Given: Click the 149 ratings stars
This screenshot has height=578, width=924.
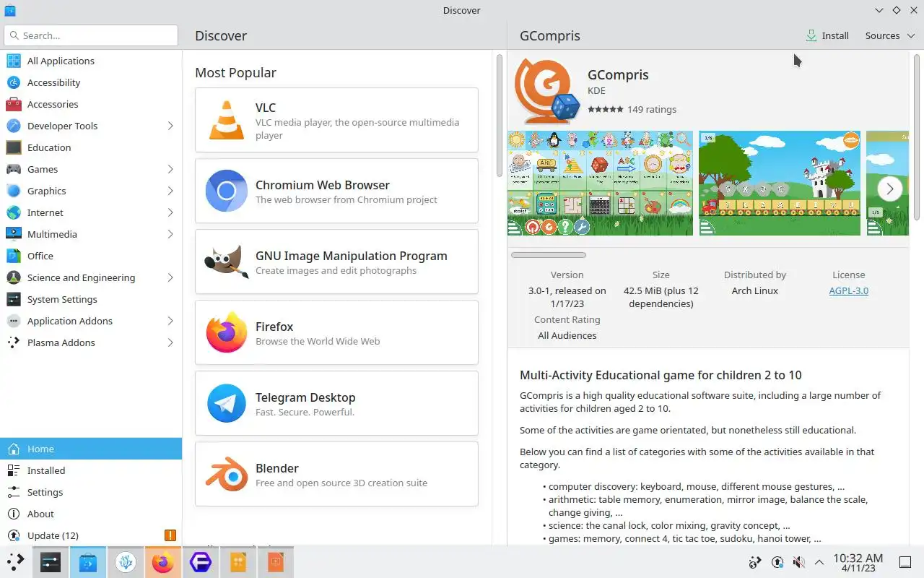Looking at the screenshot, I should (605, 110).
